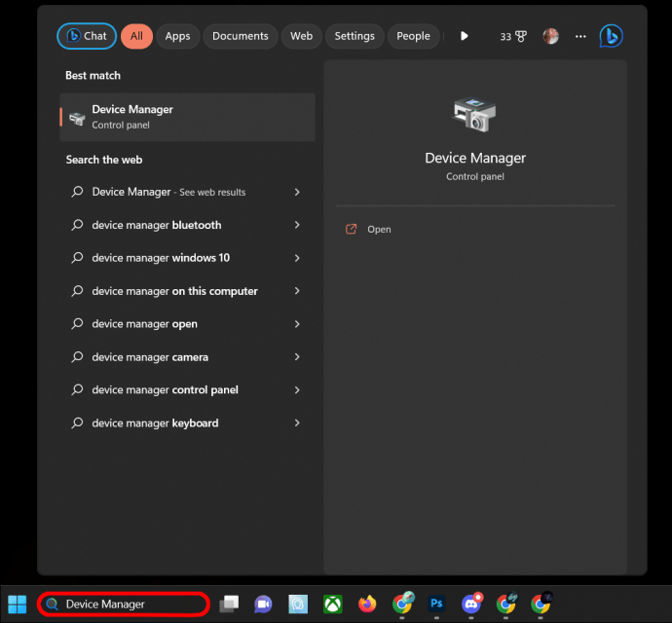Expand chevron for device manager bluetooth
This screenshot has height=623, width=672.
point(297,225)
